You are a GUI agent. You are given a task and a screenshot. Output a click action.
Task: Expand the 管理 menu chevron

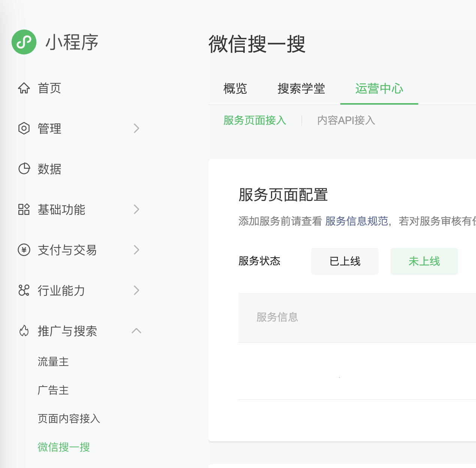tap(136, 129)
